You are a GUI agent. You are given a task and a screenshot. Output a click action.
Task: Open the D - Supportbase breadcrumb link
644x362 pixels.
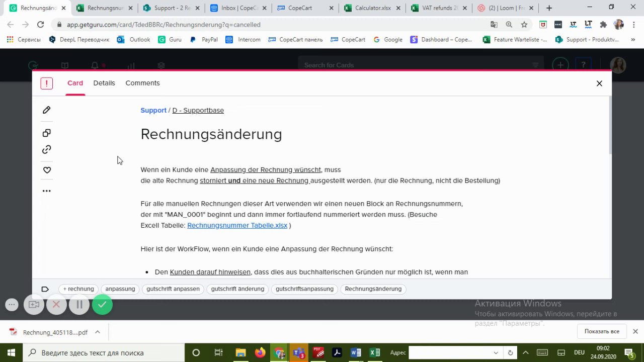(198, 110)
